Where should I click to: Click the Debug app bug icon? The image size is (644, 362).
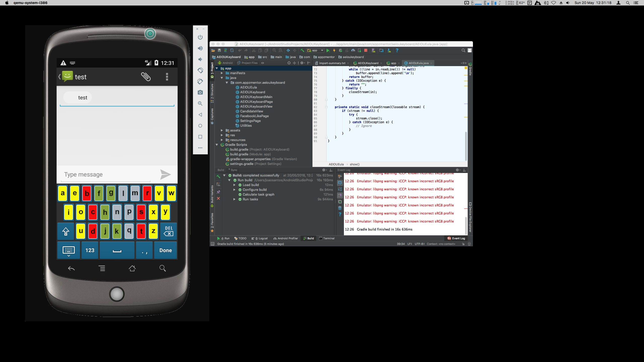click(340, 51)
